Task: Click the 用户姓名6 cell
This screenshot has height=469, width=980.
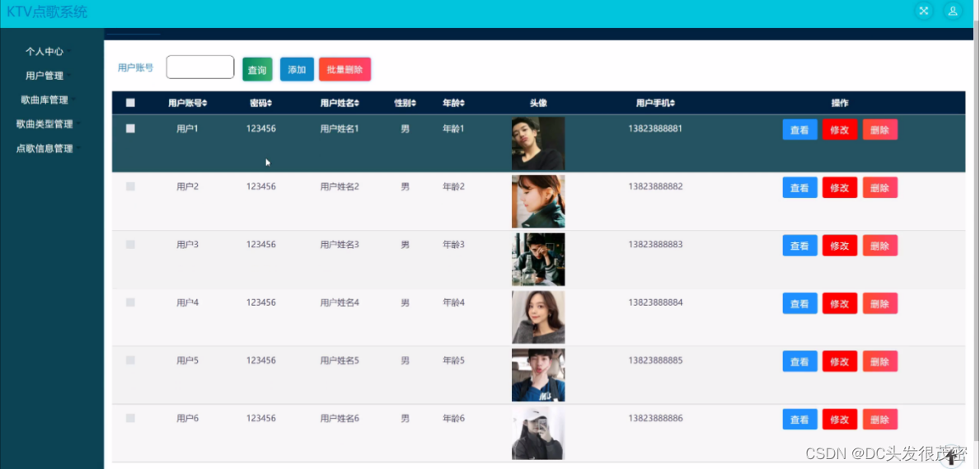Action: point(340,419)
